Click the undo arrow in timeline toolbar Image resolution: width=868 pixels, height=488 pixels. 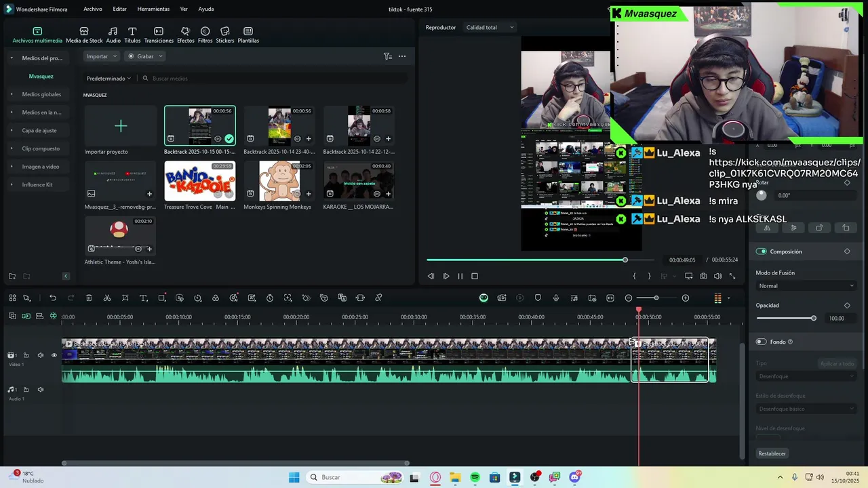click(53, 298)
